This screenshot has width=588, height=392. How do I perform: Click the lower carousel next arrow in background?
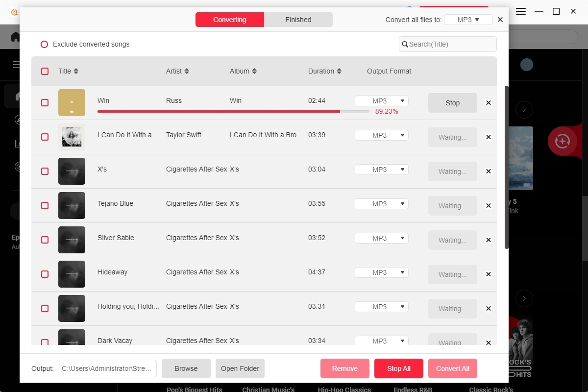point(524,298)
